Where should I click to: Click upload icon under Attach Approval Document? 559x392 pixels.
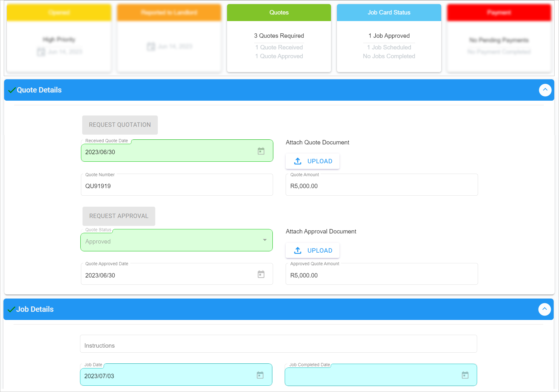coord(298,250)
